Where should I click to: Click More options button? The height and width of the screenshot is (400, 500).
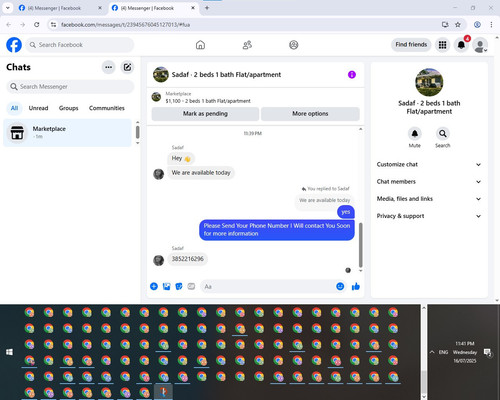pyautogui.click(x=310, y=114)
